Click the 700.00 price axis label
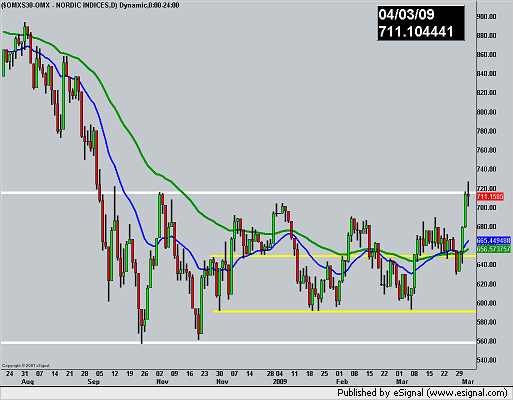The width and height of the screenshot is (513, 400). point(487,207)
